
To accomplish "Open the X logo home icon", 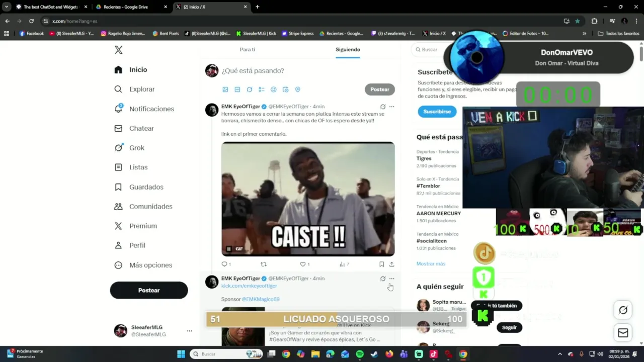I will (118, 50).
